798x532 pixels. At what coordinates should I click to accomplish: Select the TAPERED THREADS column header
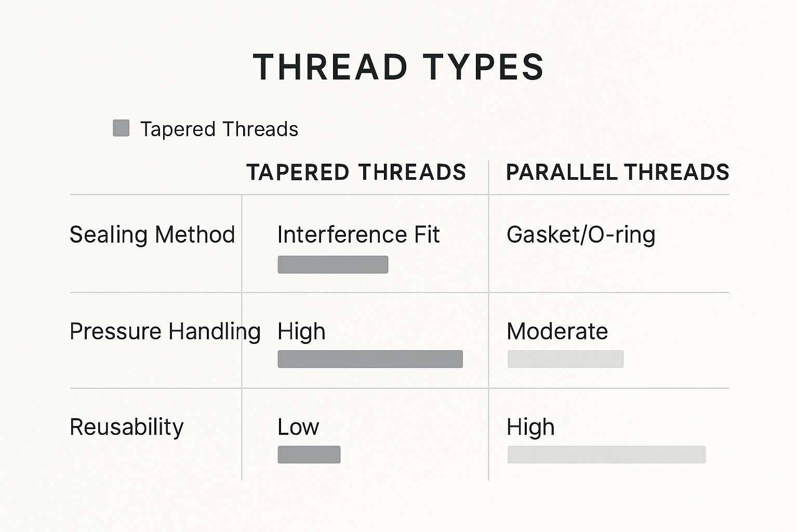click(356, 172)
